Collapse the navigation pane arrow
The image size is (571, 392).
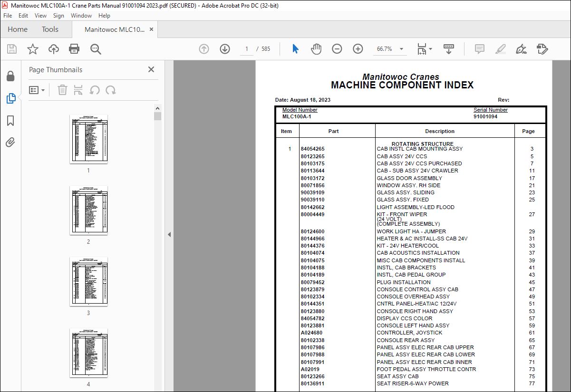coord(169,234)
